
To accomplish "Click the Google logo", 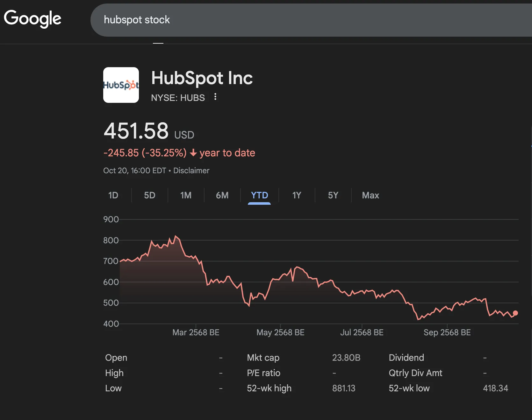I will click(32, 18).
